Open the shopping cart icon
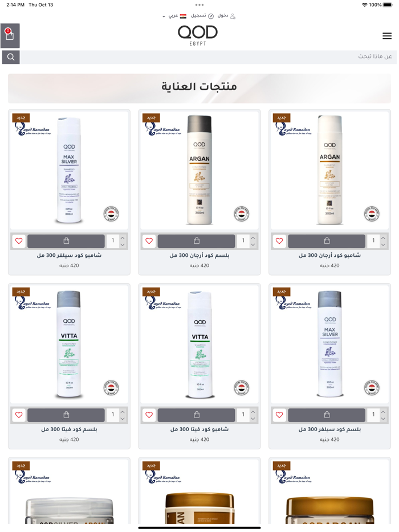 (10, 35)
